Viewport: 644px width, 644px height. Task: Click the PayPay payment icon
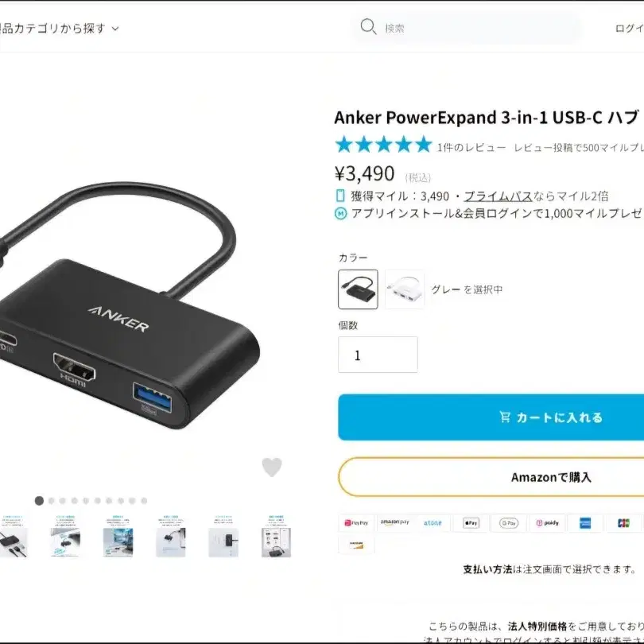356,523
